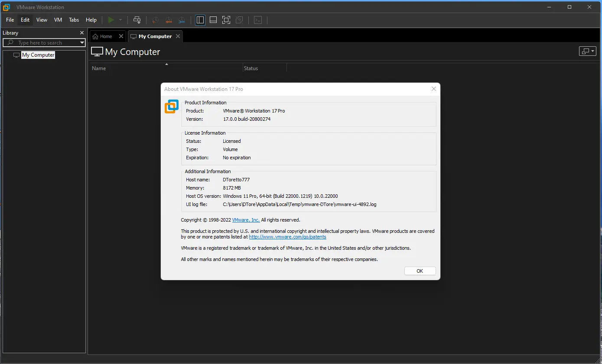Open Snapshot Manager via the wrench-clock icon
The height and width of the screenshot is (364, 602).
point(182,19)
